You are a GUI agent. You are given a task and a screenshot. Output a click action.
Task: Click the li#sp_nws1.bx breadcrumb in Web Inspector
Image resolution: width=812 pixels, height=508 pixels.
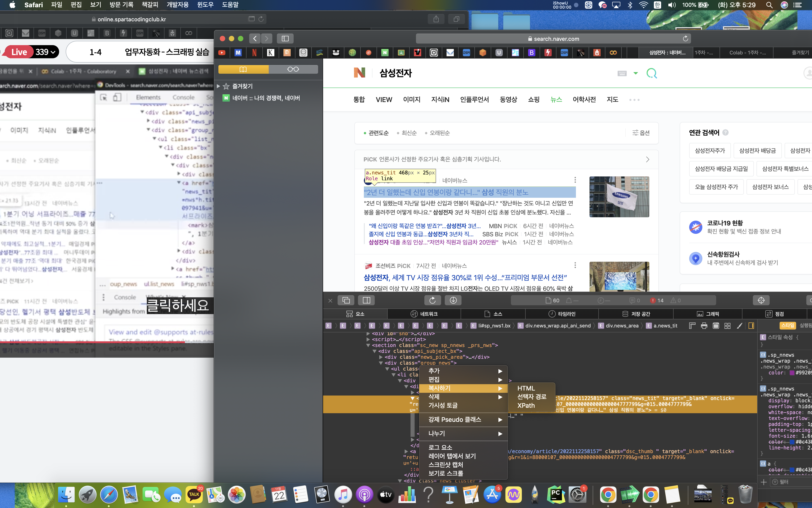pyautogui.click(x=491, y=326)
